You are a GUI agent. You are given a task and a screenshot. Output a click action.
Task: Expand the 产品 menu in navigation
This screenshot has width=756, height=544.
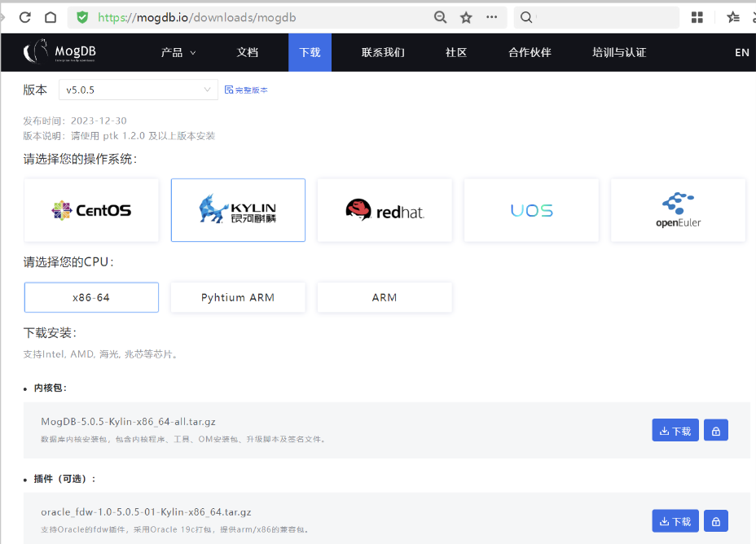(178, 52)
